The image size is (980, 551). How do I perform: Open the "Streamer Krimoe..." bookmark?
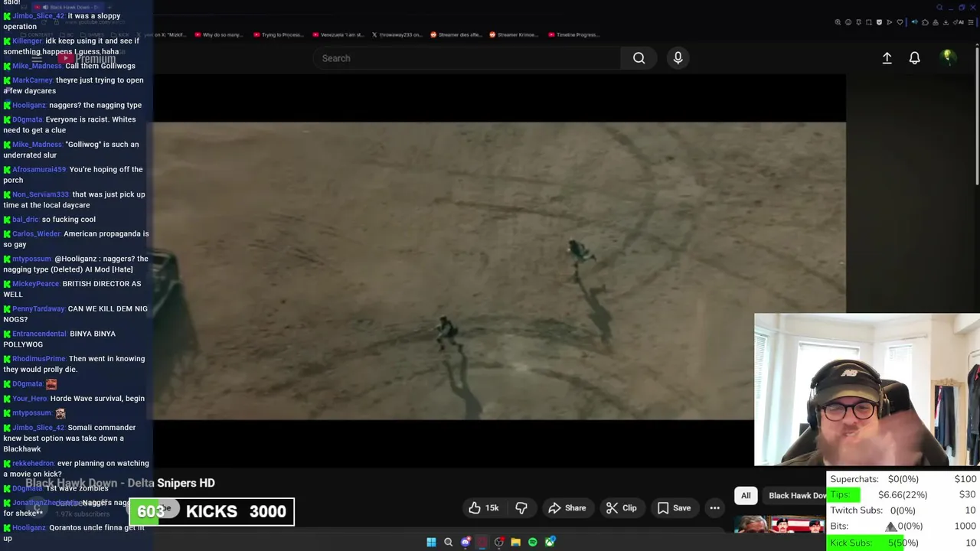[x=513, y=34]
